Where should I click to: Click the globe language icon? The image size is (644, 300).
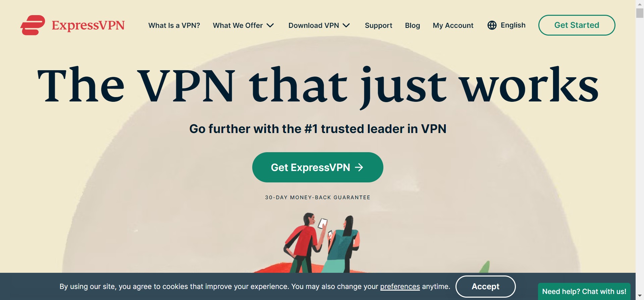492,25
